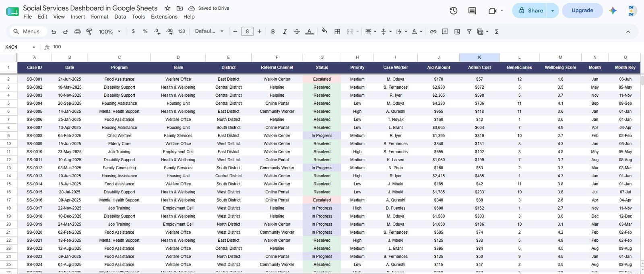
Task: Open the Google account avatar
Action: click(631, 11)
